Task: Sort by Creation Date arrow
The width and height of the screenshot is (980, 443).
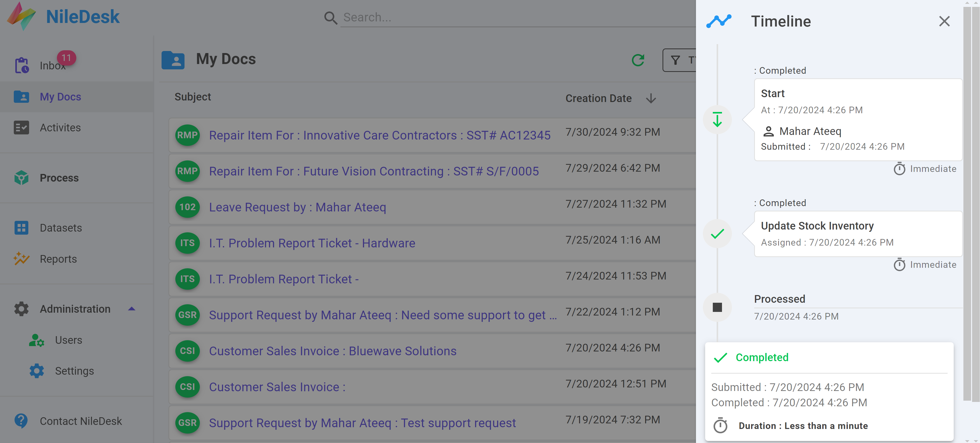Action: coord(651,98)
